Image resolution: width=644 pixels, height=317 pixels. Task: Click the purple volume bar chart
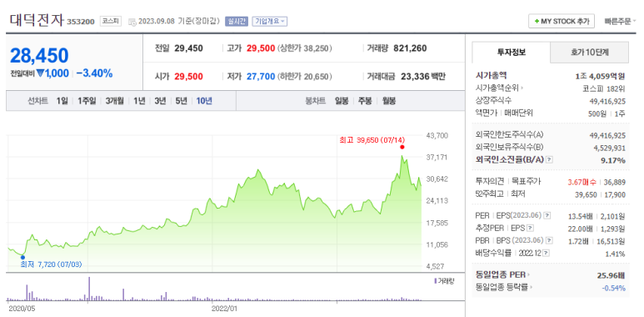coord(215,289)
